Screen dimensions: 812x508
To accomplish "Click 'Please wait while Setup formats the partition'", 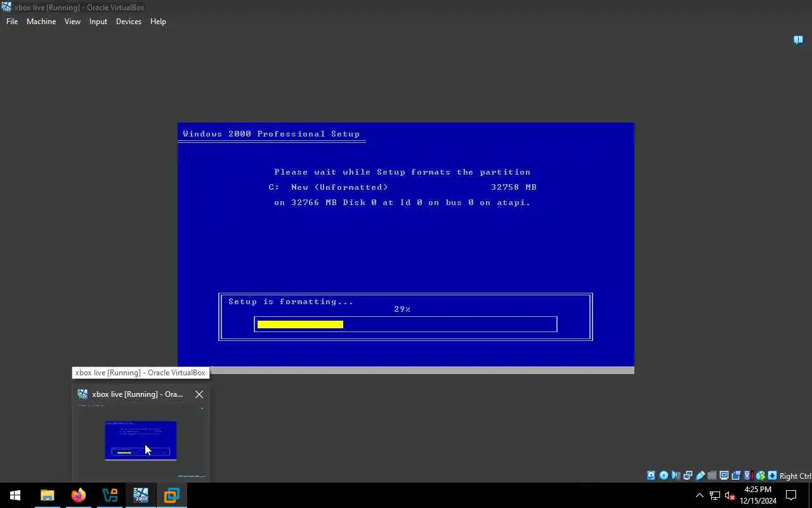I will coord(402,172).
